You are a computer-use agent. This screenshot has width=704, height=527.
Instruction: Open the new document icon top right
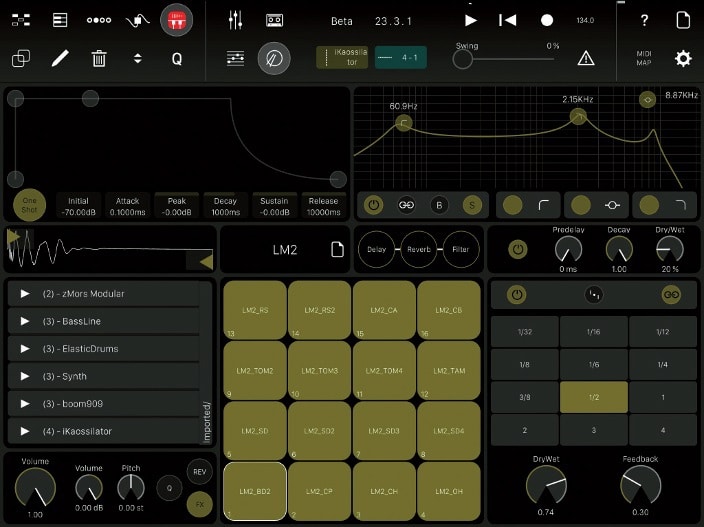[x=683, y=20]
